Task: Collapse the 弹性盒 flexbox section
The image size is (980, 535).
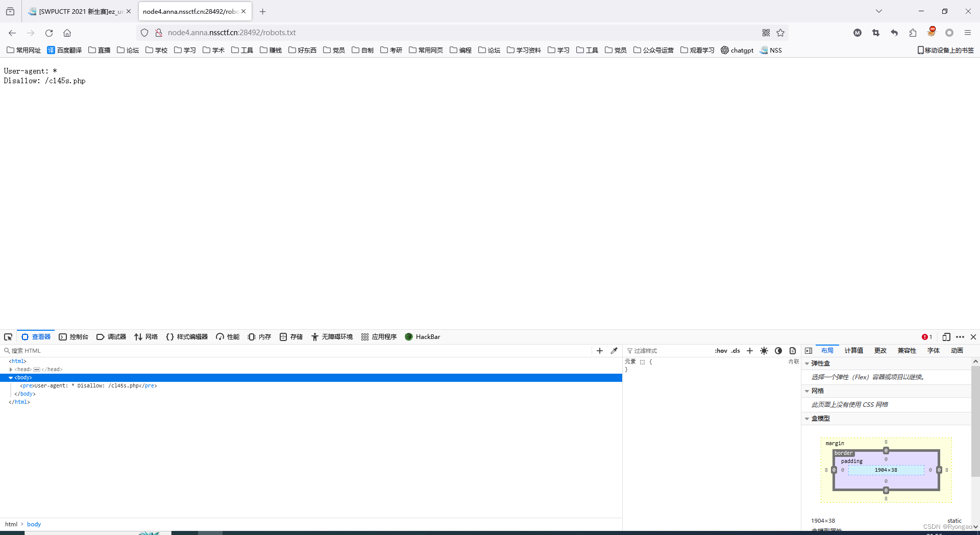Action: [x=807, y=363]
